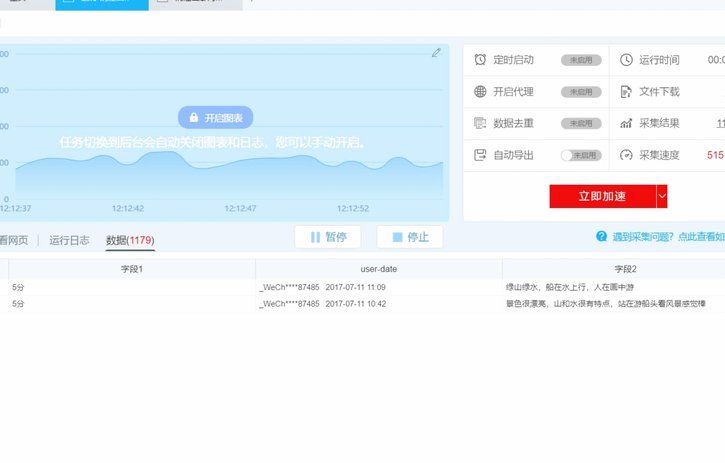This screenshot has height=463, width=725.
Task: Click the chart icon beside 采集结果
Action: 626,123
